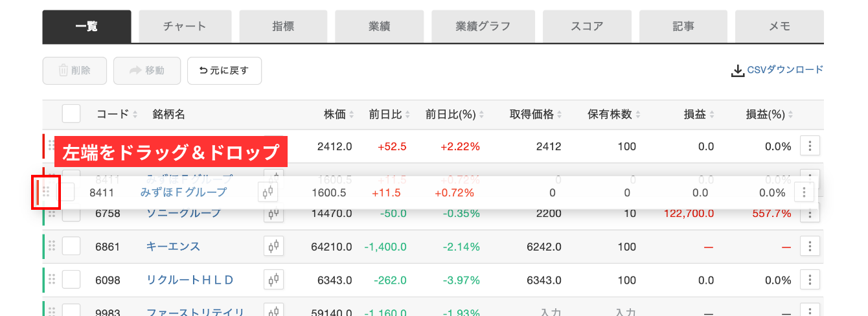The image size is (868, 316).
Task: Click the 前日比(%) value +2.22%
Action: pyautogui.click(x=460, y=146)
